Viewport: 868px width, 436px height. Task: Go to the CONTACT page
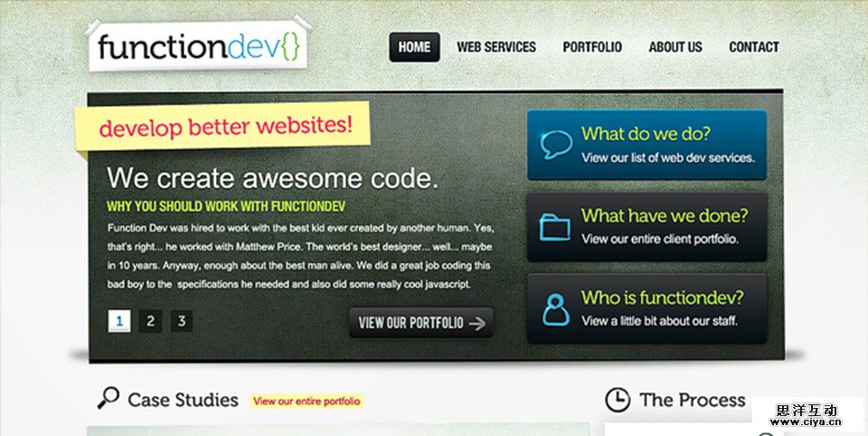[x=754, y=47]
